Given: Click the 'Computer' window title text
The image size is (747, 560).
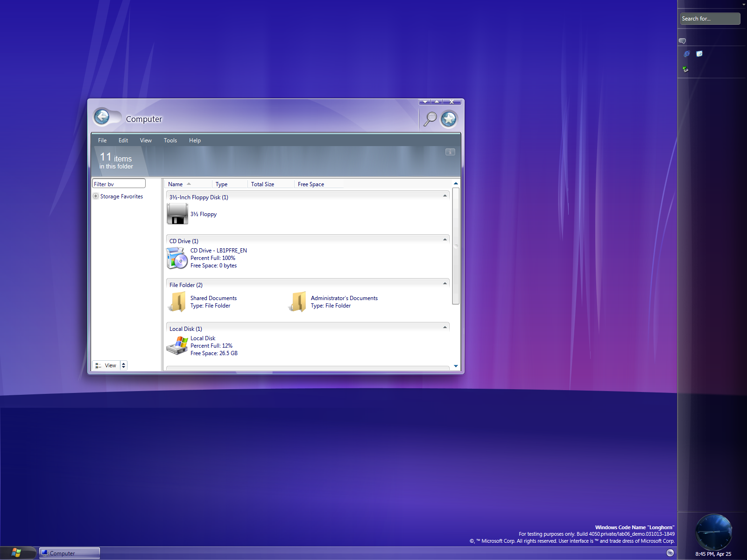Looking at the screenshot, I should pos(144,119).
